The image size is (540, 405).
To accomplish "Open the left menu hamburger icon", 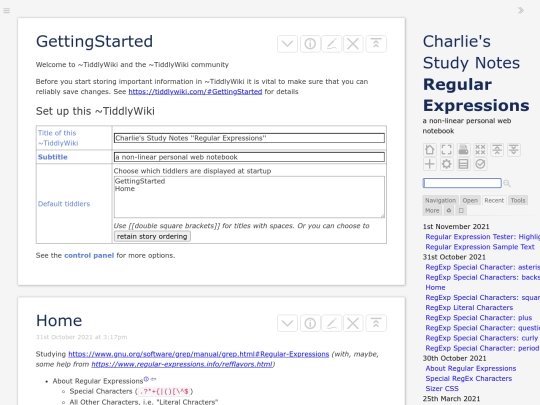I will coord(7,10).
